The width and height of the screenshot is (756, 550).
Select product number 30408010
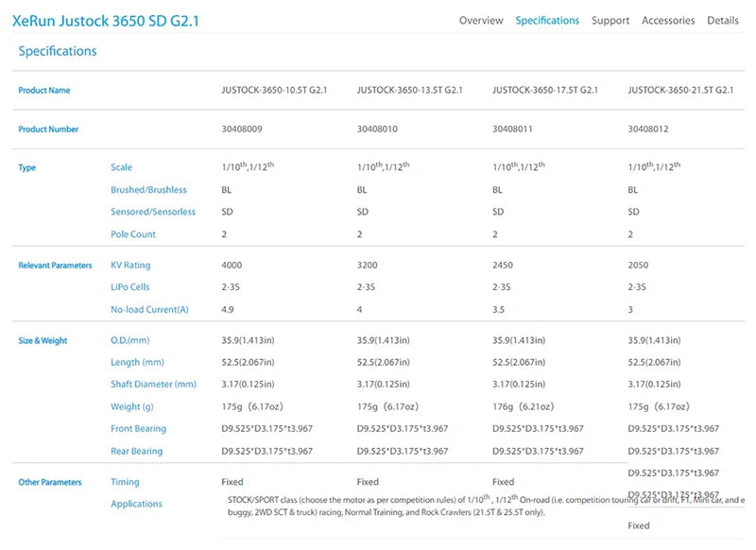pos(377,129)
